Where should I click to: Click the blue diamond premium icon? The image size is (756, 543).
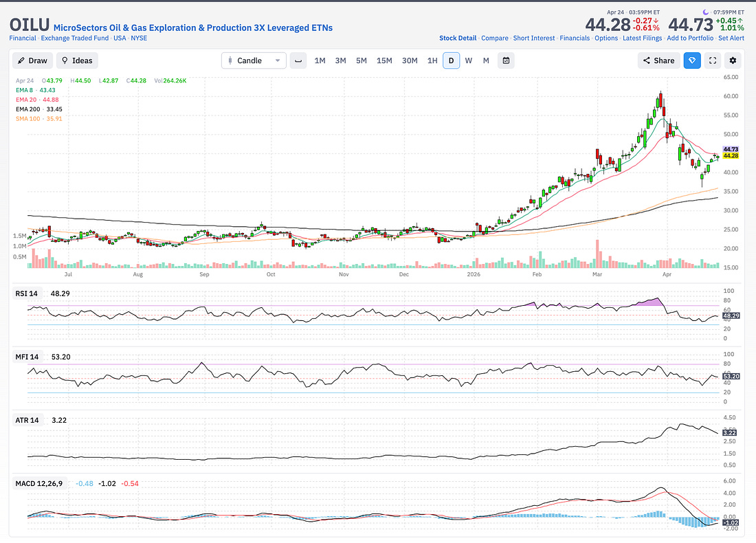tap(692, 60)
